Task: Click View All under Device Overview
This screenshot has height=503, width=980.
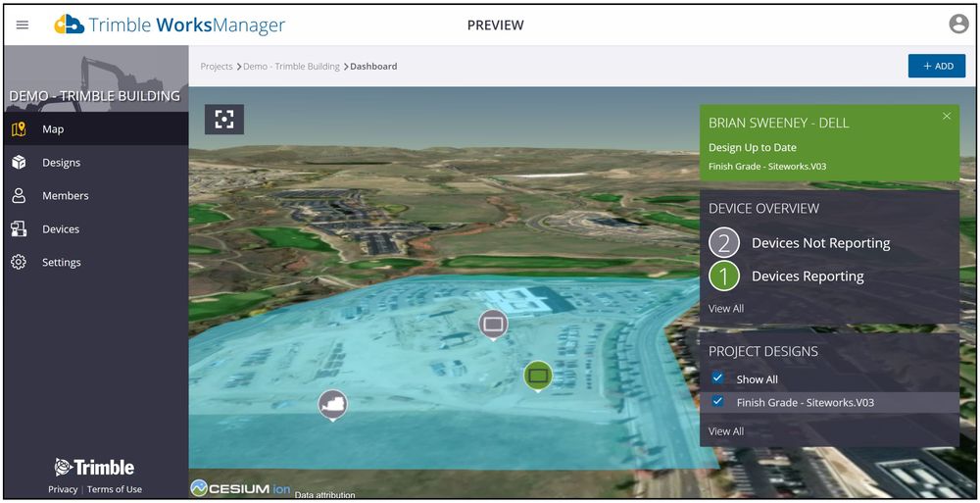Action: click(x=725, y=308)
